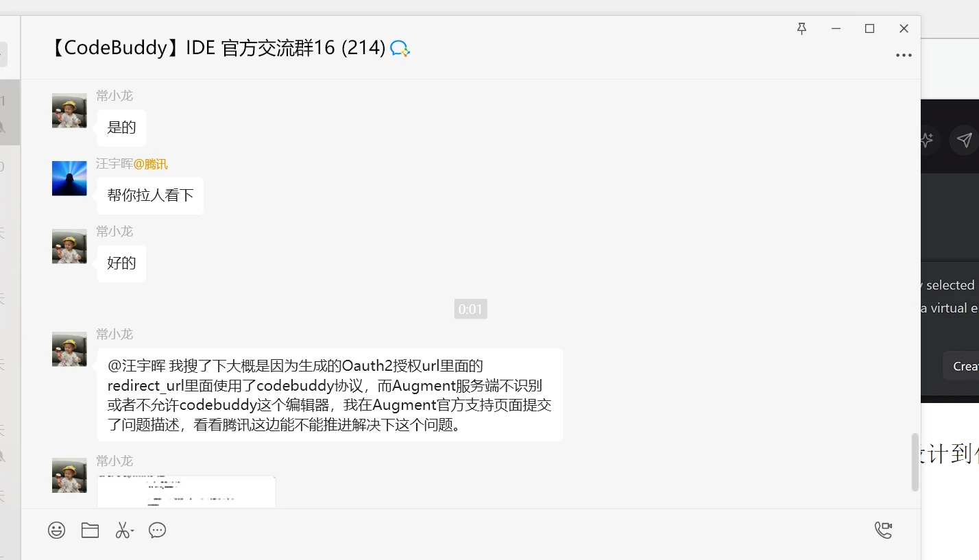This screenshot has width=979, height=560.
Task: Click the 帮你拉人看下 message bubble
Action: coord(150,195)
